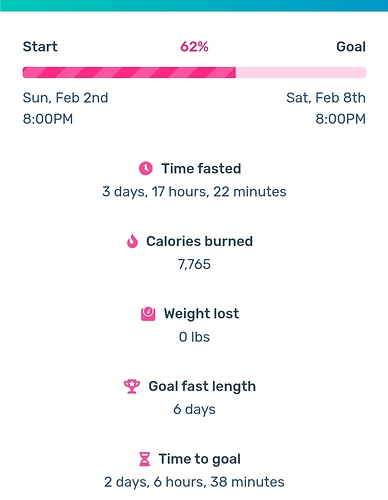Click the scale icon beside Weight lost
388x500 pixels.
[x=148, y=314]
